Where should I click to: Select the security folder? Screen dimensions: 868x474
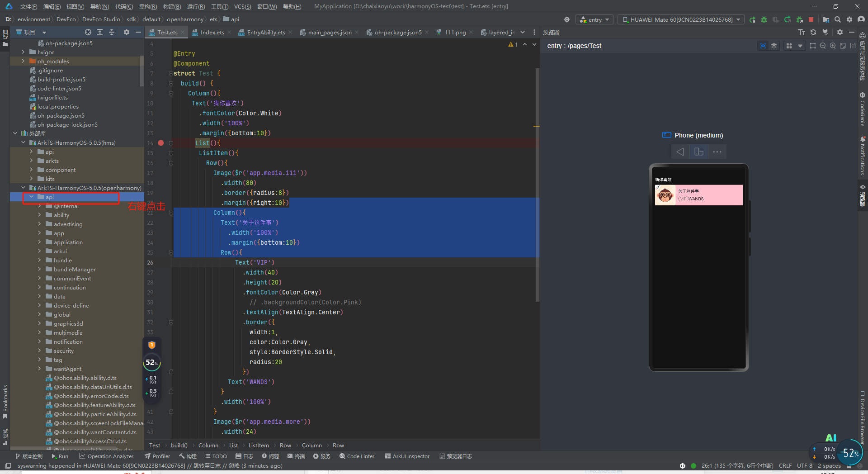63,351
